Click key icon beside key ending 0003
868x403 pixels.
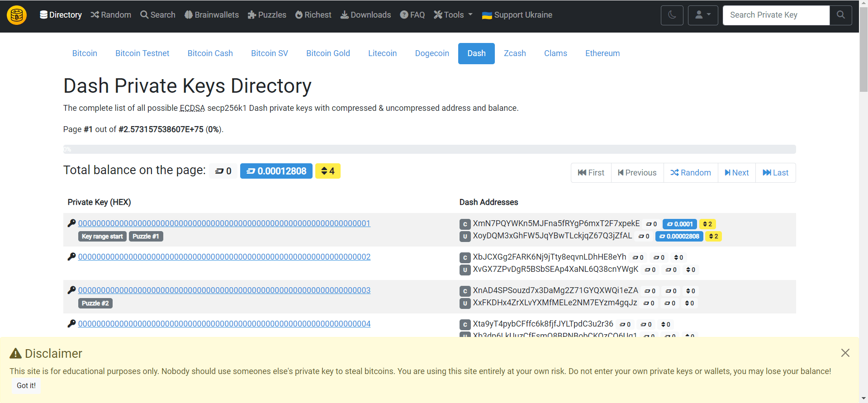(71, 290)
